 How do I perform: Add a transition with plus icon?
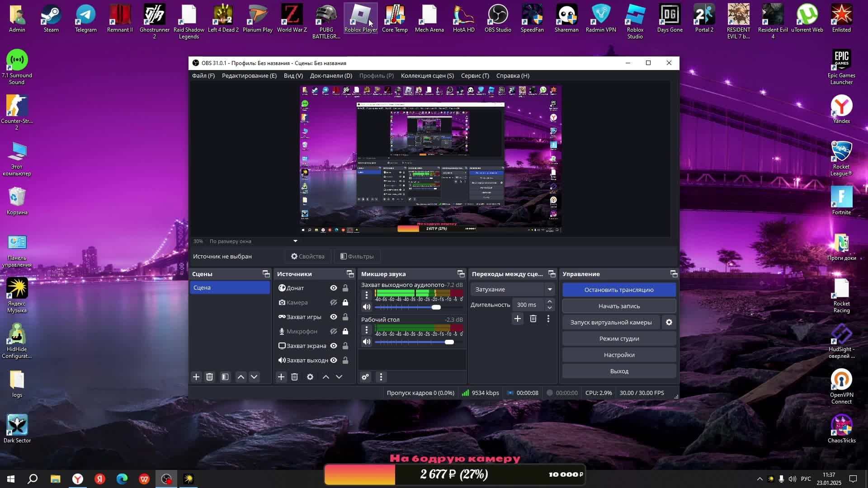[x=518, y=319]
